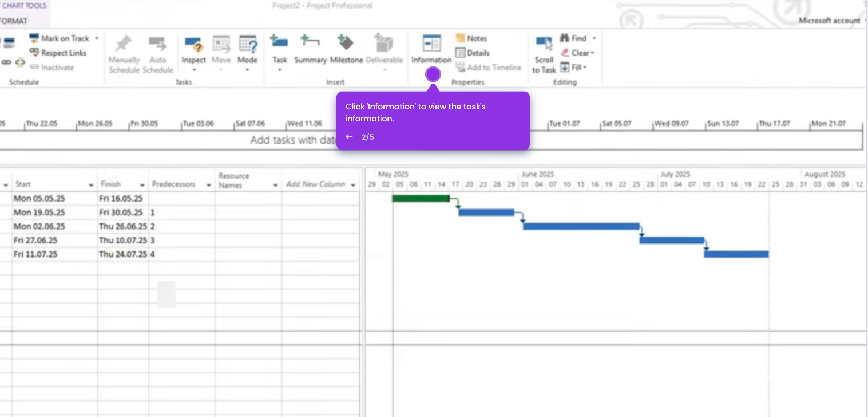Click the Link tasks chain icon

[6, 62]
